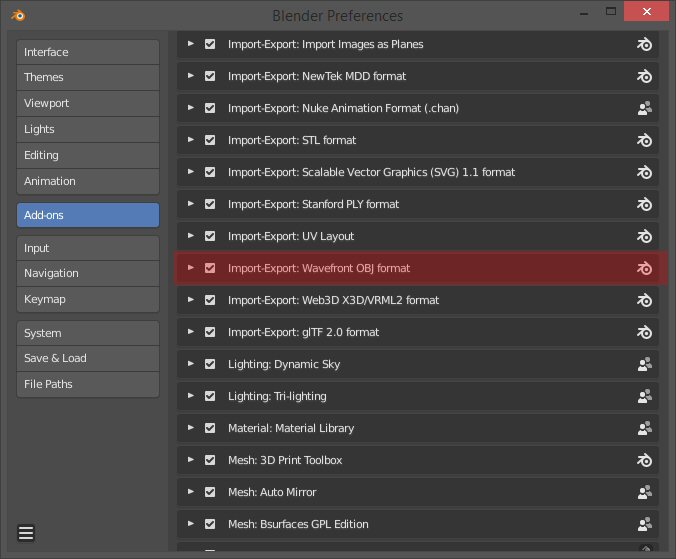Uncheck Stanford PLY format add-on
Screen dimensions: 676x559
(x=210, y=204)
